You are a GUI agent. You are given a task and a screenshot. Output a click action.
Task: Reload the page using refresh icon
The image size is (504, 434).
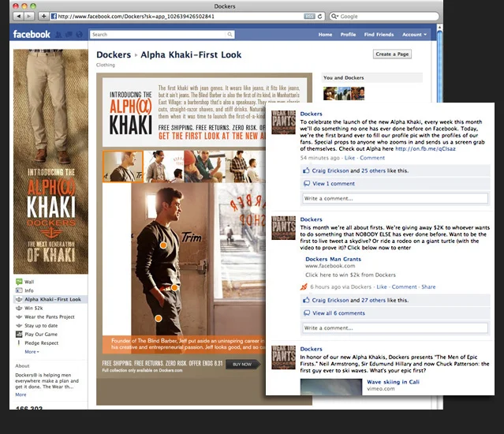[319, 17]
